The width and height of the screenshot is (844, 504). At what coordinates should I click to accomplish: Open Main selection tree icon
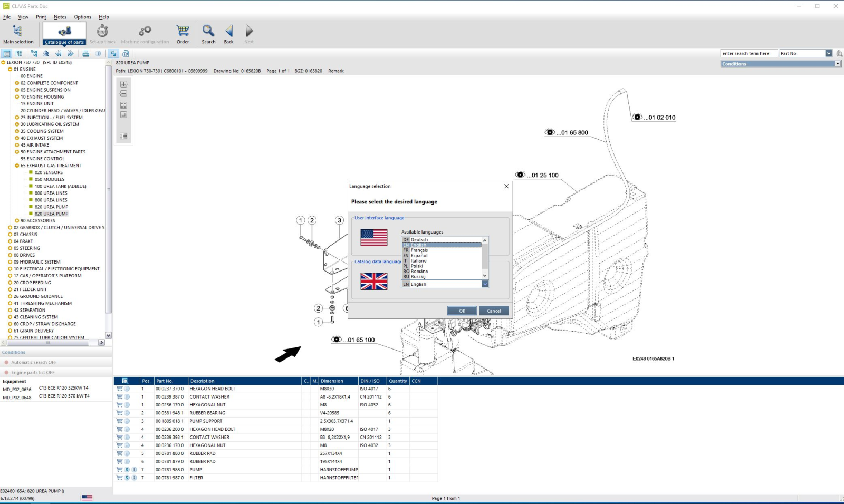point(17,31)
